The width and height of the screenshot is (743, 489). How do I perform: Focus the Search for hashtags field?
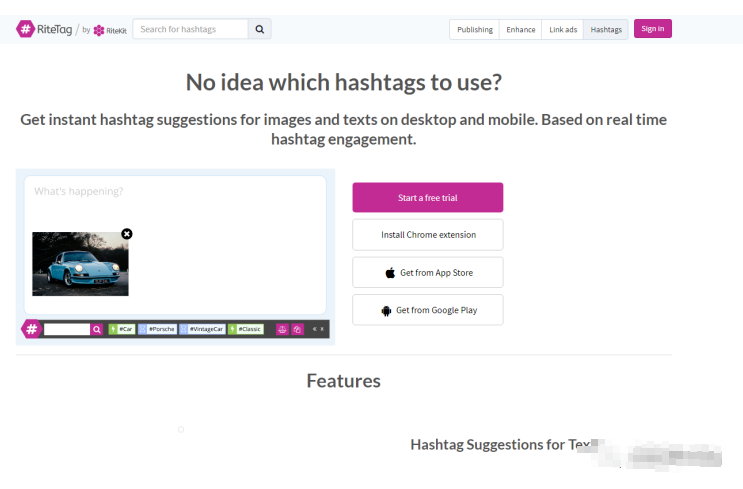pyautogui.click(x=190, y=29)
